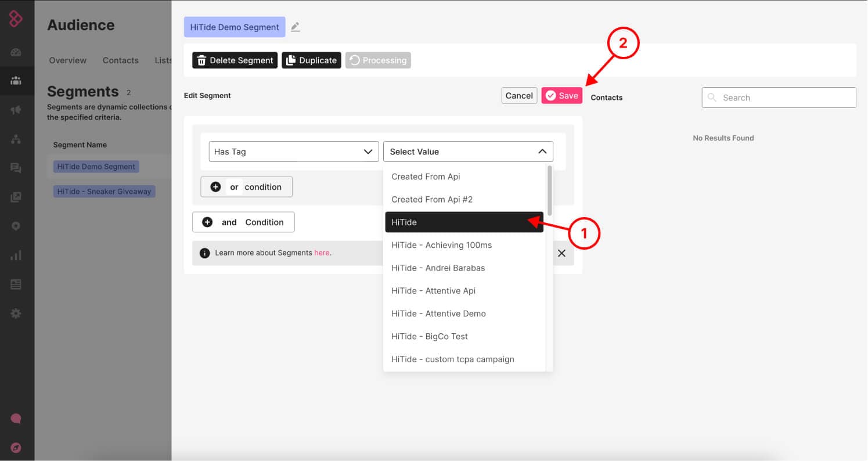
Task: Click the No Results Found text
Action: coord(723,138)
